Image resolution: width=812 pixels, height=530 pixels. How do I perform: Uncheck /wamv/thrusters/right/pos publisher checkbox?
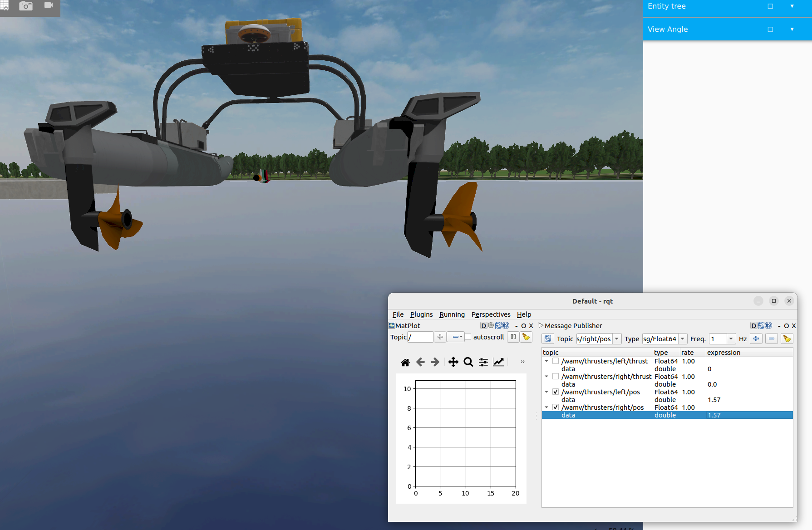pyautogui.click(x=556, y=407)
